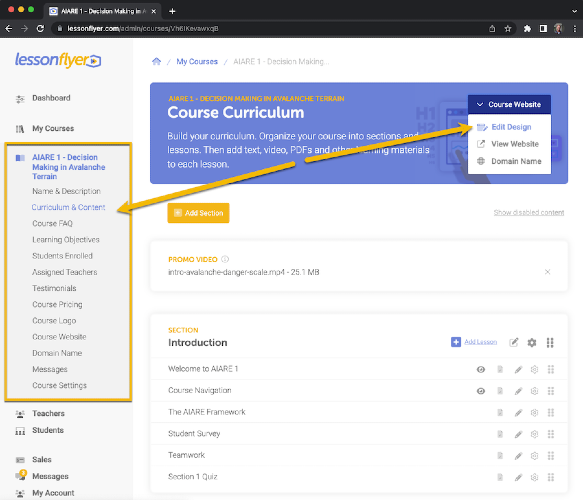Expand the AIARE 1 course sidebar item

tap(69, 167)
